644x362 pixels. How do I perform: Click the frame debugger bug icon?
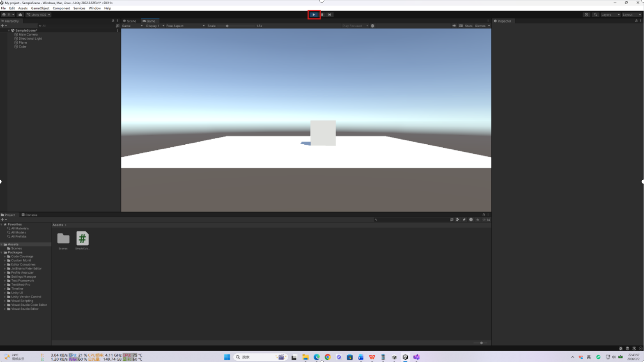(372, 26)
